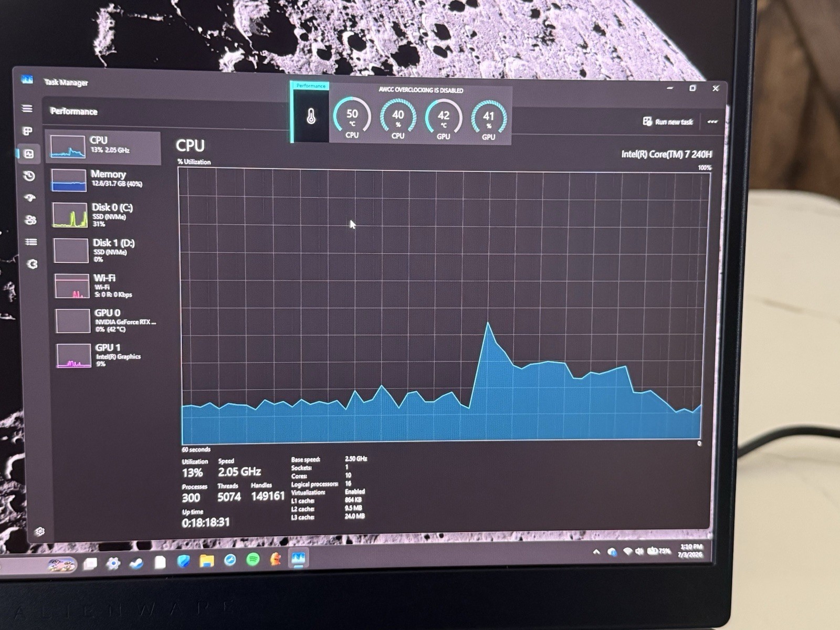Open the Users page icon
This screenshot has width=840, height=630.
point(31,220)
